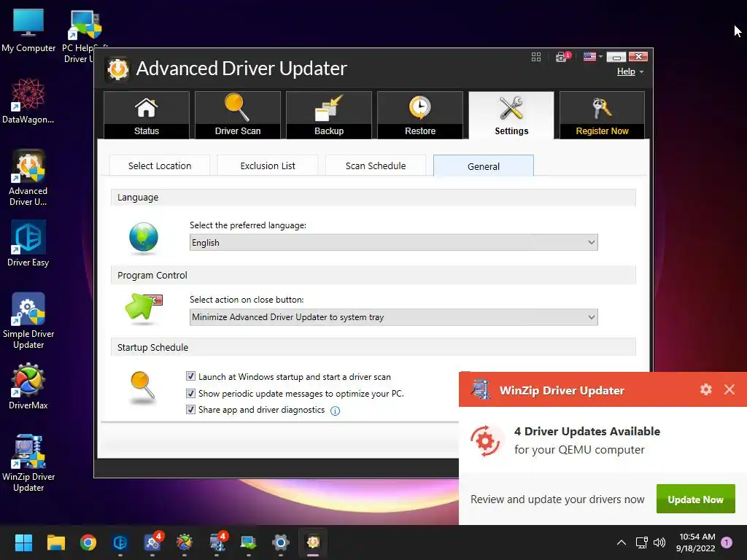This screenshot has width=747, height=560.
Task: Click the network tray icon
Action: pyautogui.click(x=641, y=542)
